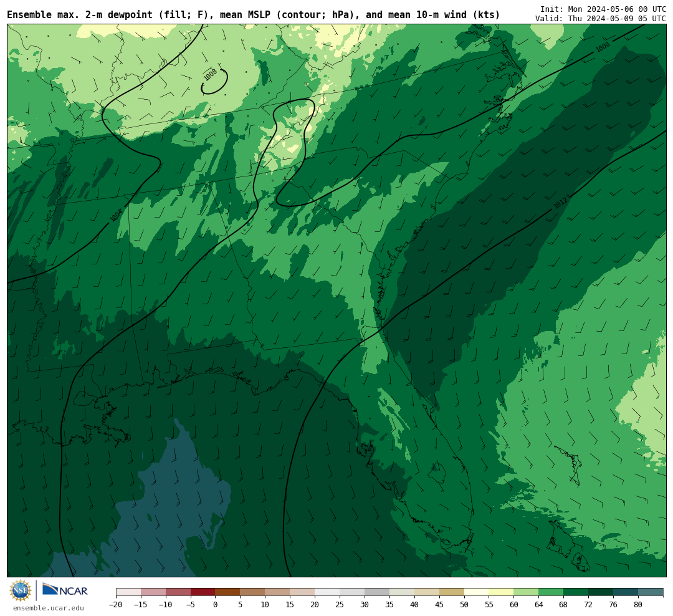Image resolution: width=673 pixels, height=616 pixels.
Task: Click the Init: Mon 2024-05-06 00 UTC text
Action: pyautogui.click(x=603, y=9)
